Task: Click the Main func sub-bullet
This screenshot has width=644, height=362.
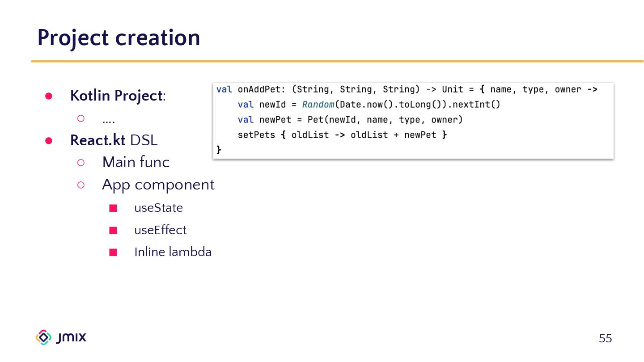Action: (x=136, y=162)
